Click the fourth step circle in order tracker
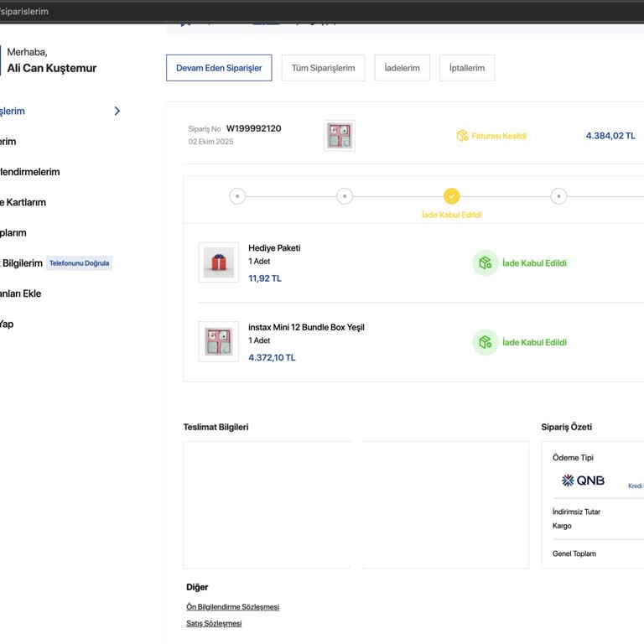The image size is (644, 644). click(x=559, y=196)
